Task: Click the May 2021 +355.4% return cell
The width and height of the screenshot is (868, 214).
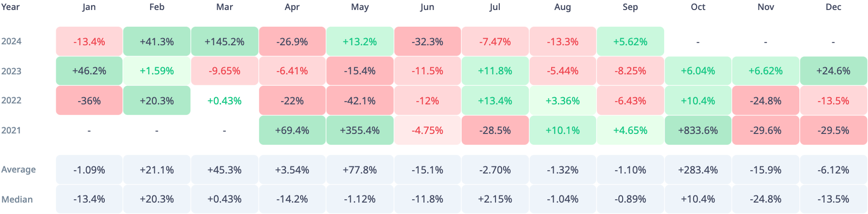Action: [x=360, y=130]
